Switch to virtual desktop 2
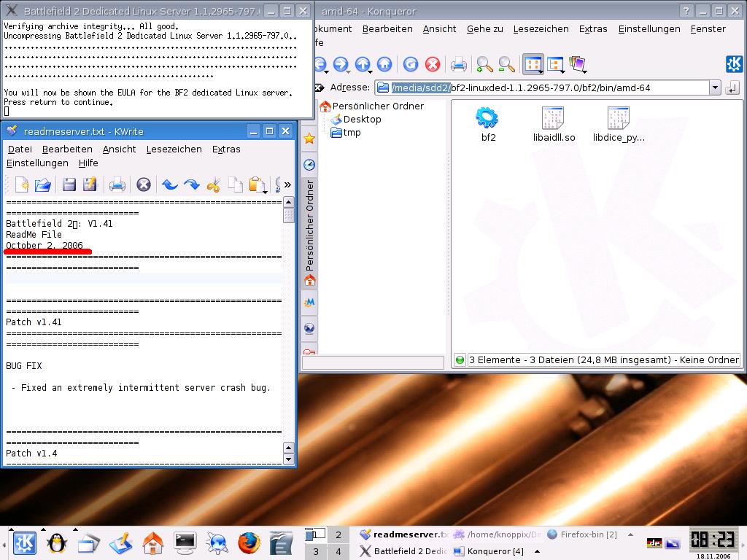The width and height of the screenshot is (747, 560). (x=338, y=534)
